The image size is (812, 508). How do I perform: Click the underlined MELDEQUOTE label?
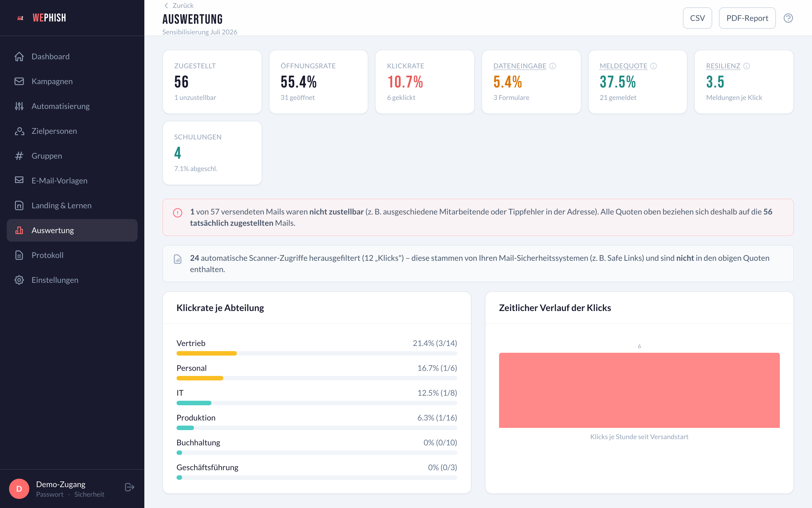pos(623,66)
